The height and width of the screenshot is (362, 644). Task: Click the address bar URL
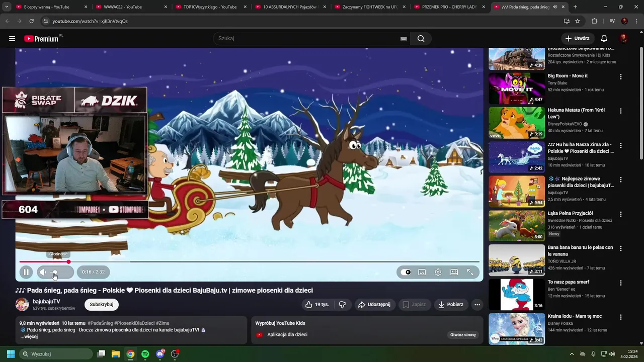pos(90,21)
